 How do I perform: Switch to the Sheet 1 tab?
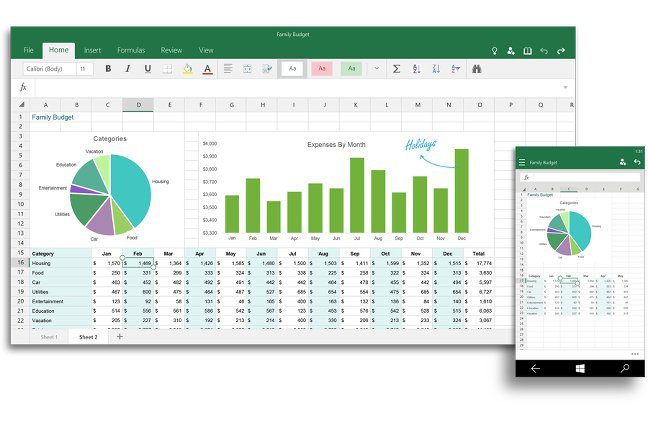point(49,337)
